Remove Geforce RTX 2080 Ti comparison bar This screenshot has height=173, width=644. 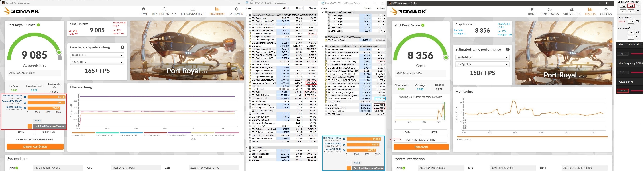(x=25, y=103)
